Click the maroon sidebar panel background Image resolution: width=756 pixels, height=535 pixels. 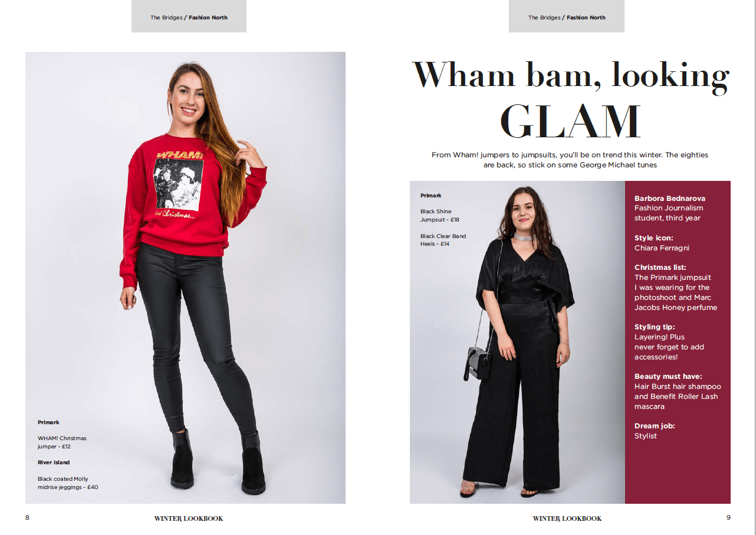pyautogui.click(x=678, y=342)
